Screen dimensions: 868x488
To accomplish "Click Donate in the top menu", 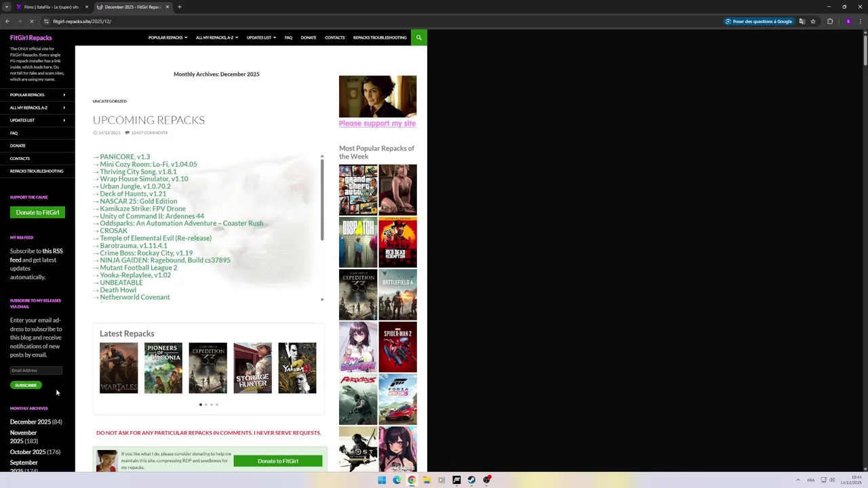I will point(309,37).
